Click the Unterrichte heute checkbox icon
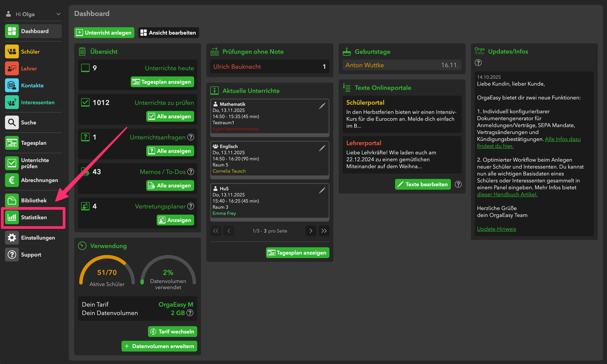The image size is (607, 364). point(85,68)
